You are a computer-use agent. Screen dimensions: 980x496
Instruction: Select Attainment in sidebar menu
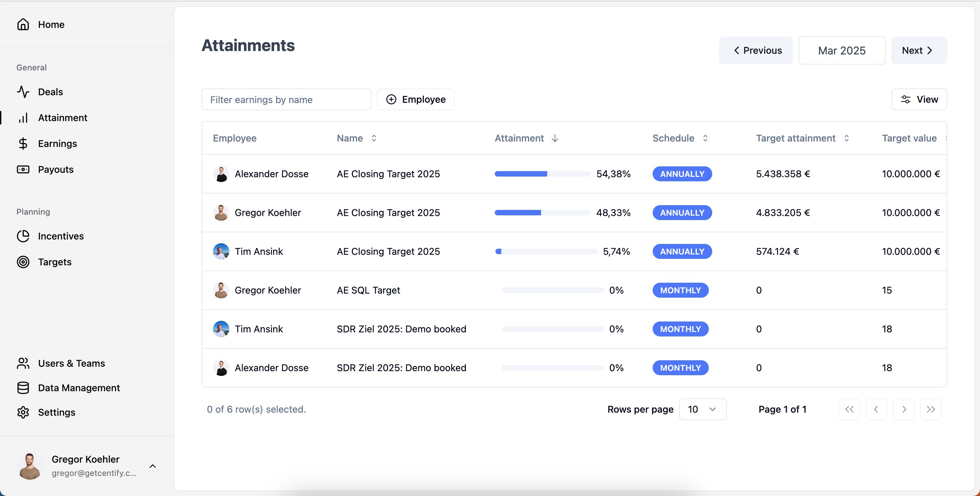[x=62, y=117]
